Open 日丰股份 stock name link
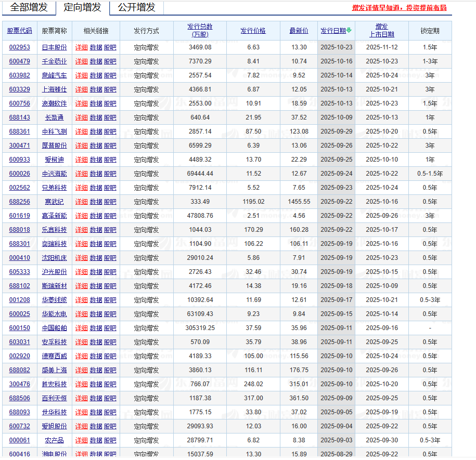476x460 pixels. tap(54, 47)
